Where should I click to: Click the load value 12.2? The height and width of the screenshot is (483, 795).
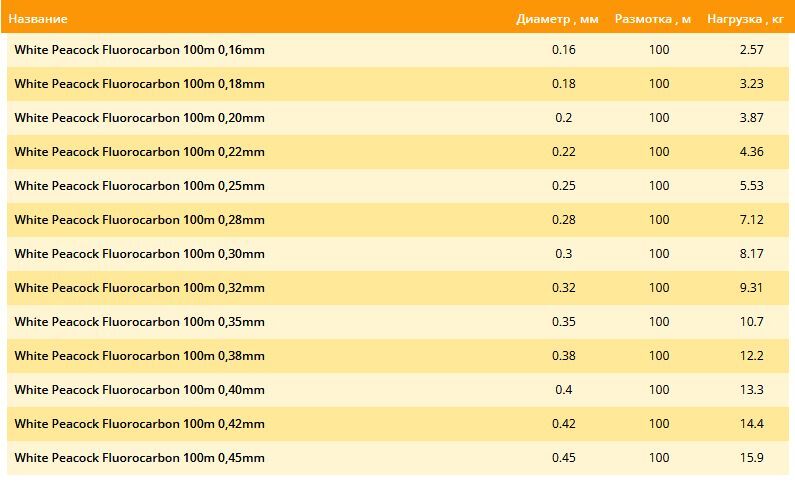pos(751,355)
